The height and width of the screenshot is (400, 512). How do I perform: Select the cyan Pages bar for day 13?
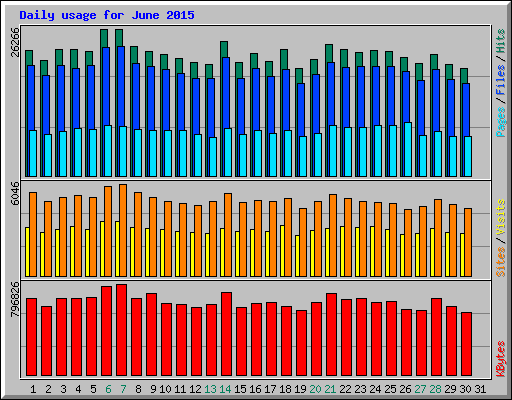[213, 157]
